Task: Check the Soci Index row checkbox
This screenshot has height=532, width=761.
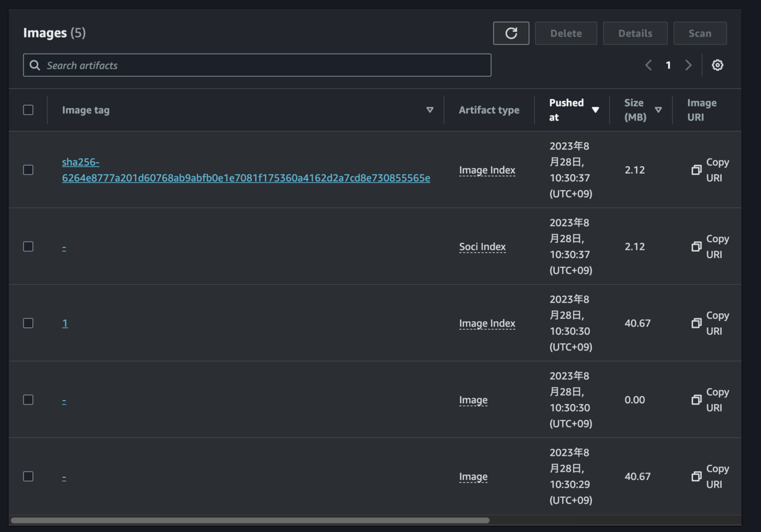Action: click(28, 246)
